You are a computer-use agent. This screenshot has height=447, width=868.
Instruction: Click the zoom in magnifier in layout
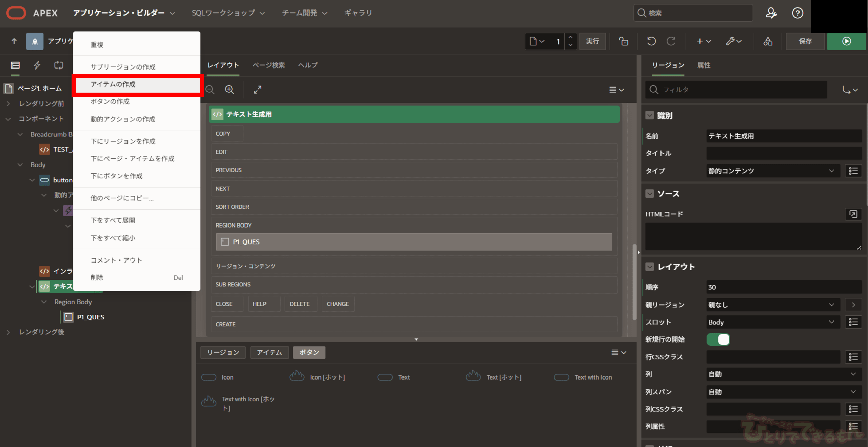point(230,90)
